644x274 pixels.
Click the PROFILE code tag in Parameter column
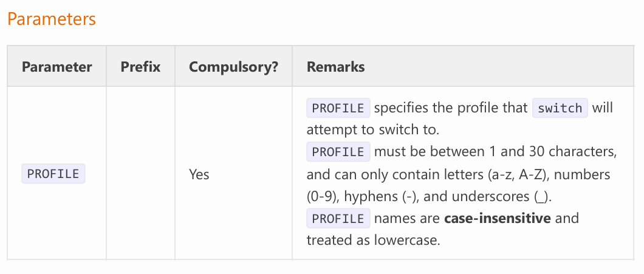click(53, 174)
